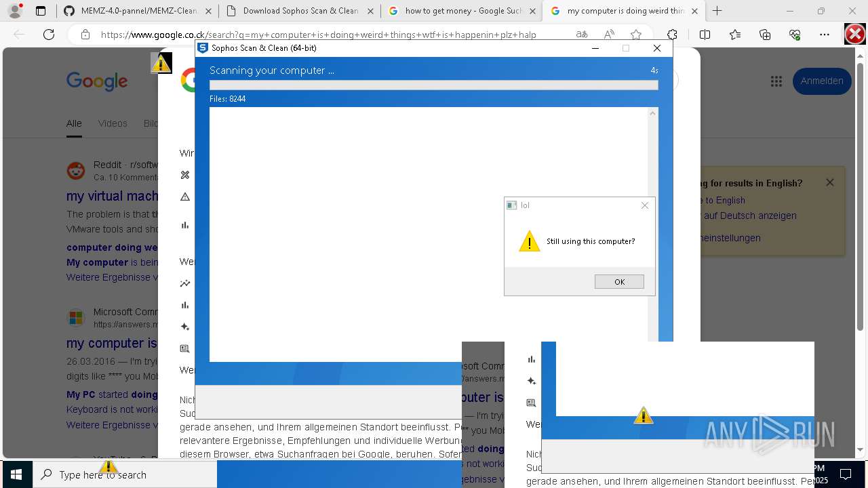868x488 pixels.
Task: Open the 'Keyboard is not worki' sitelink
Action: pyautogui.click(x=112, y=409)
